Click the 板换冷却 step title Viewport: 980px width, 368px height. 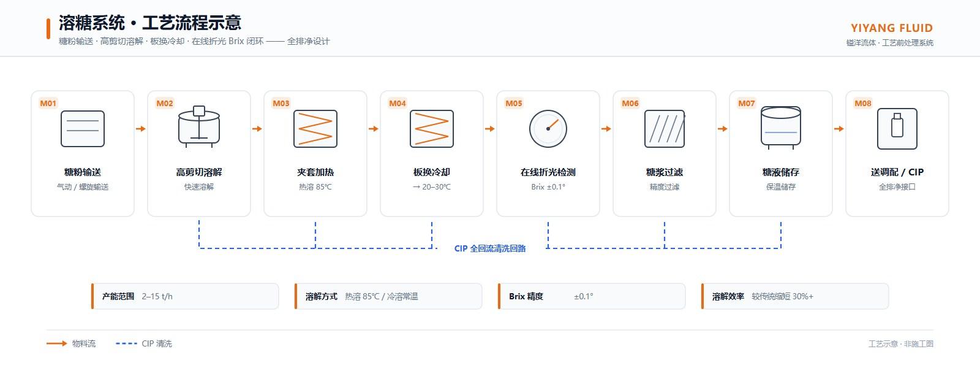tap(432, 172)
